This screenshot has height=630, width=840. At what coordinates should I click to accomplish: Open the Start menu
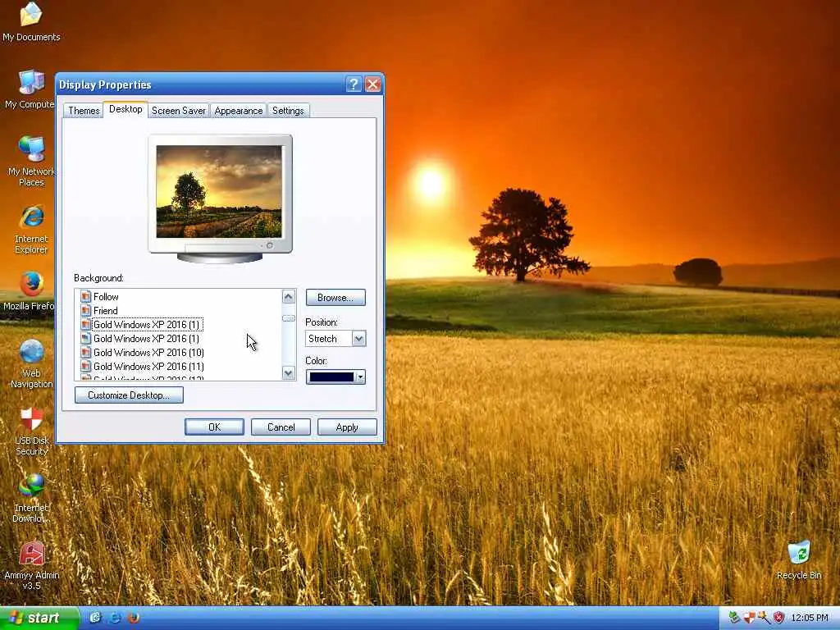tap(39, 618)
